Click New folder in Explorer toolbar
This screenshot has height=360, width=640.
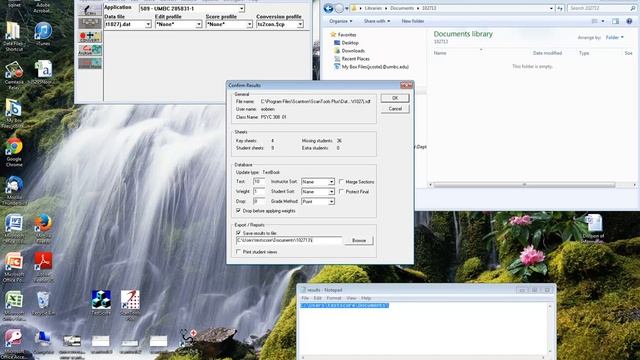(x=413, y=21)
